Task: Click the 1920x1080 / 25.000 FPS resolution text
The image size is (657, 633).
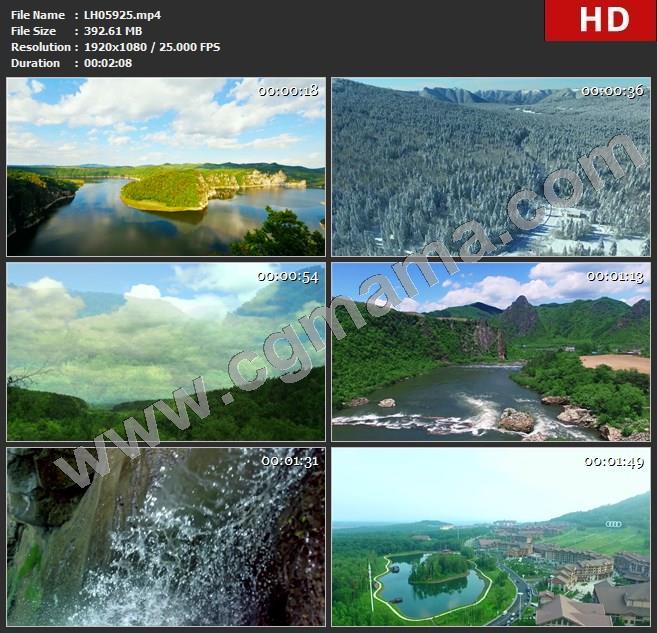Action: click(152, 47)
